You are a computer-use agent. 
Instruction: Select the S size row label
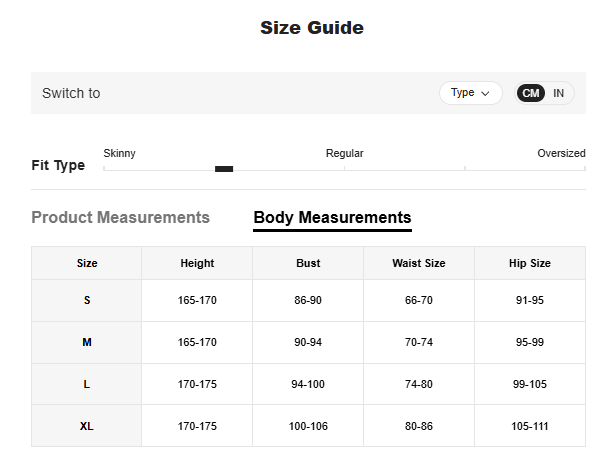pos(87,300)
